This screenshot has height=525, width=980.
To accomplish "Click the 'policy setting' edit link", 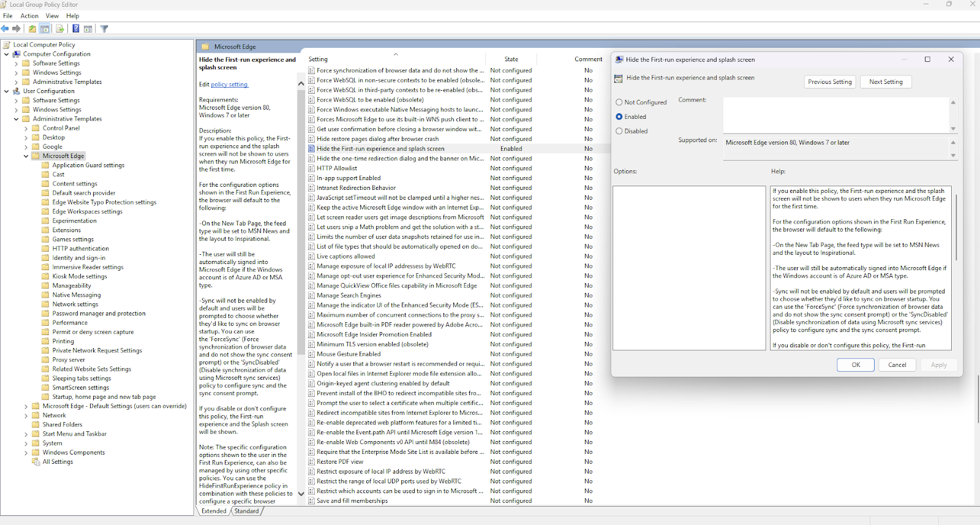I will 229,85.
